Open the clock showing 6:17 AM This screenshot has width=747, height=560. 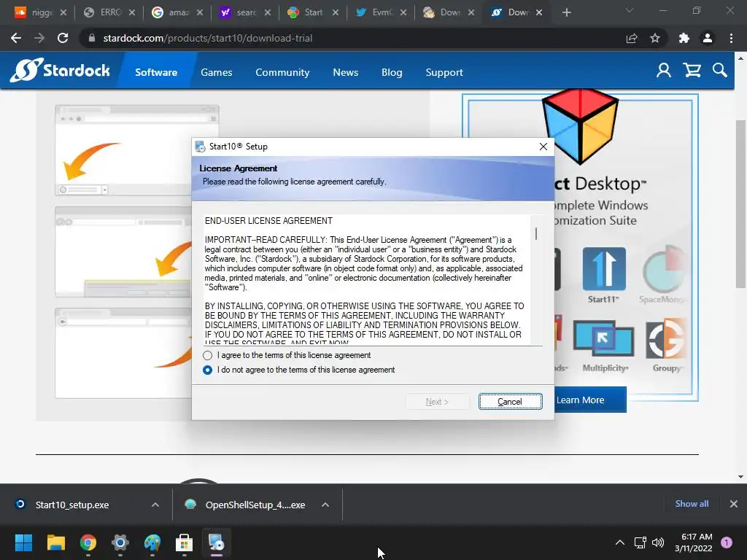click(694, 542)
